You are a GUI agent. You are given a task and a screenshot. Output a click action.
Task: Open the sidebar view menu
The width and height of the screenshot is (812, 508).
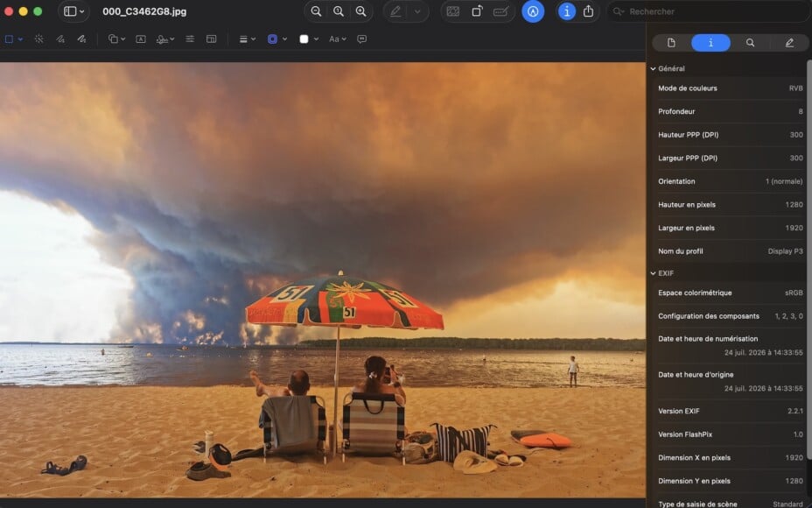point(73,11)
